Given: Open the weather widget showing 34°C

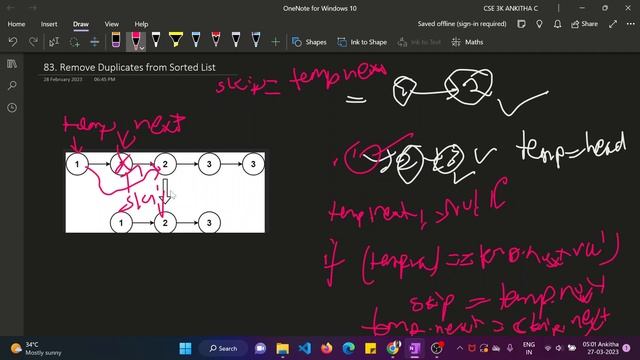Looking at the screenshot, I should 36,348.
